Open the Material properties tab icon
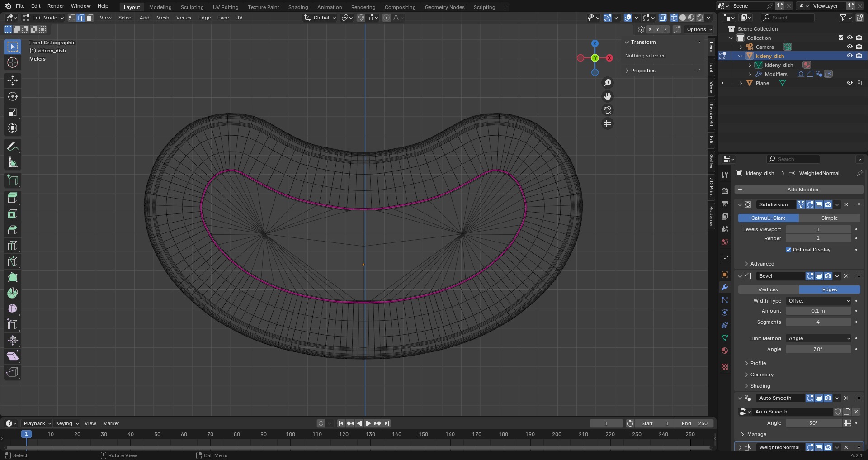868x460 pixels. tap(725, 351)
